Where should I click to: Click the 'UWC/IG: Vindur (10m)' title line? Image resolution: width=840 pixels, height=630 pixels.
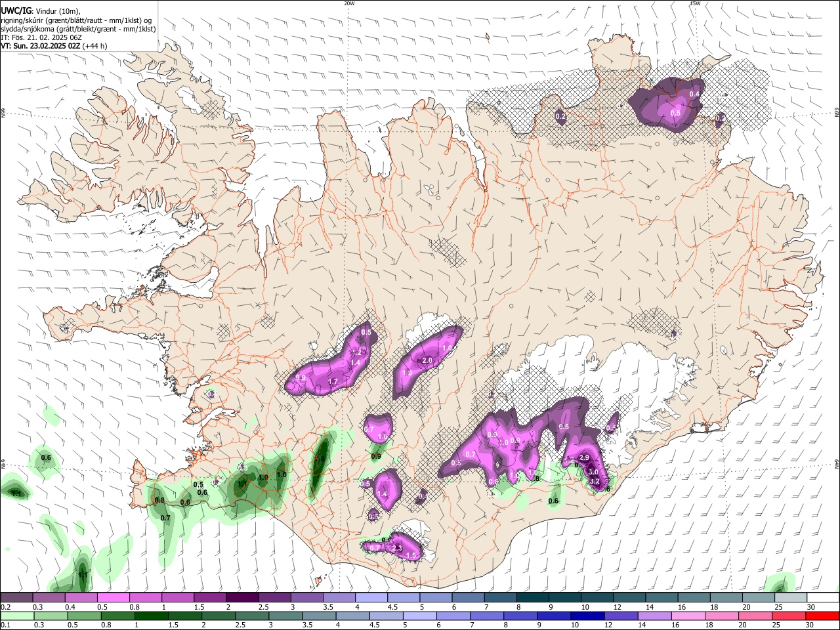(x=40, y=11)
